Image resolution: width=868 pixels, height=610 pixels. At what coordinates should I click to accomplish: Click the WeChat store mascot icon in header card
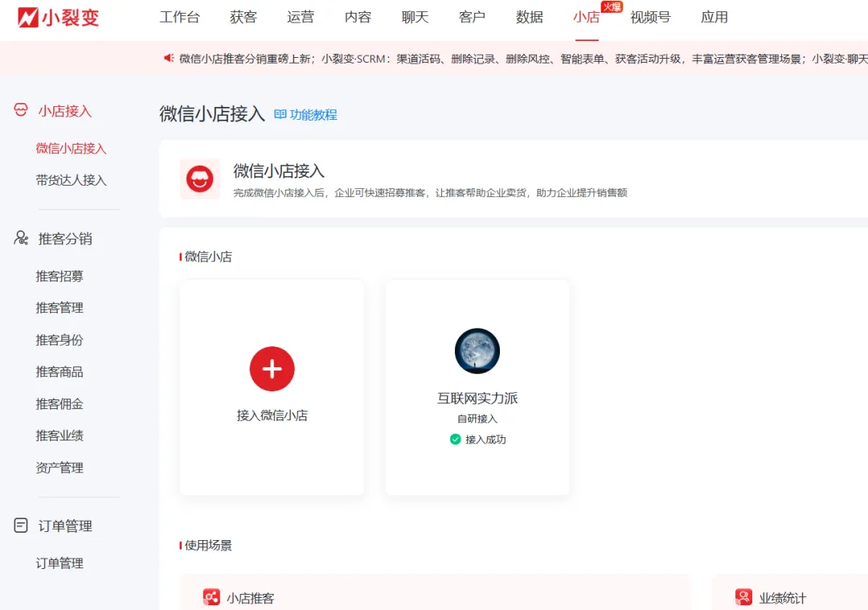pyautogui.click(x=199, y=178)
